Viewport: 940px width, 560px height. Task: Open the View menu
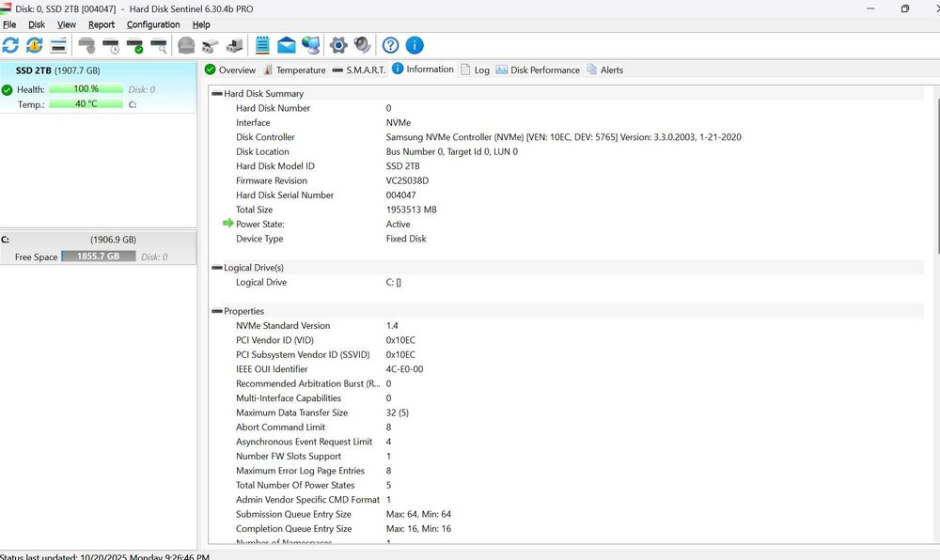click(67, 24)
